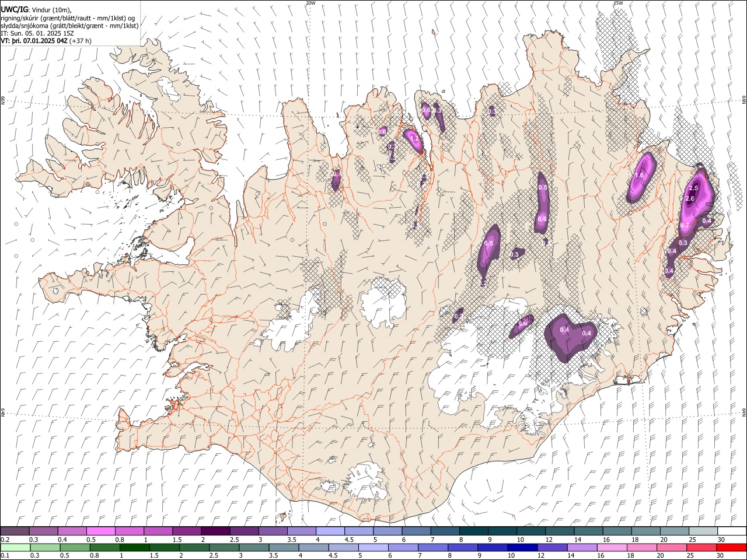The height and width of the screenshot is (560, 747).
Task: Click the '0.1' label on lower legend scale
Action: [x=5, y=556]
